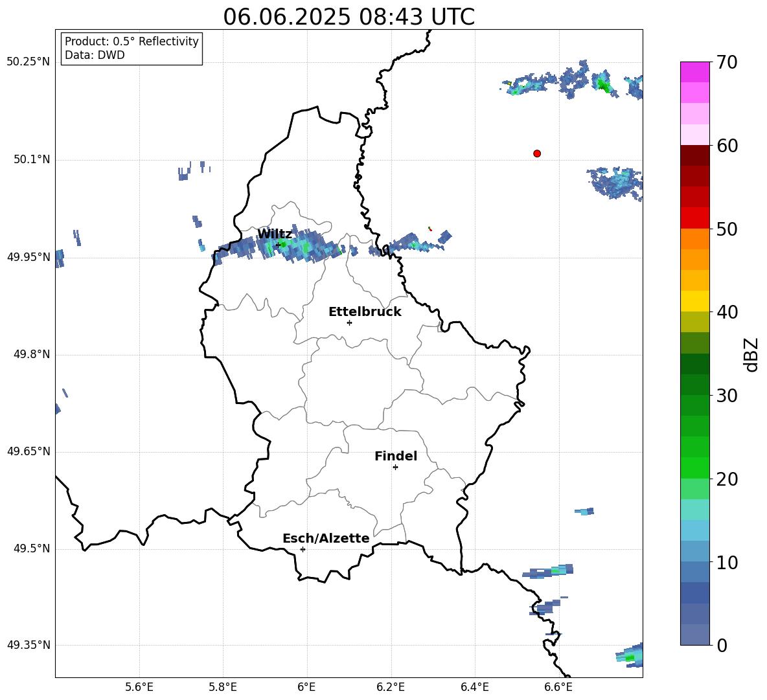Viewport: 767px width, 700px height.
Task: Click the colorbar tick label 60
Action: 727,146
